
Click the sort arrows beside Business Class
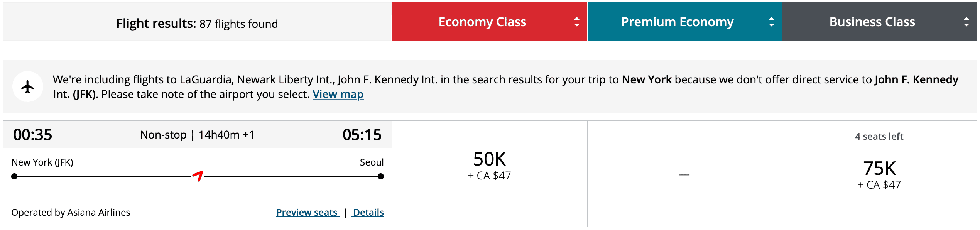[x=966, y=22]
